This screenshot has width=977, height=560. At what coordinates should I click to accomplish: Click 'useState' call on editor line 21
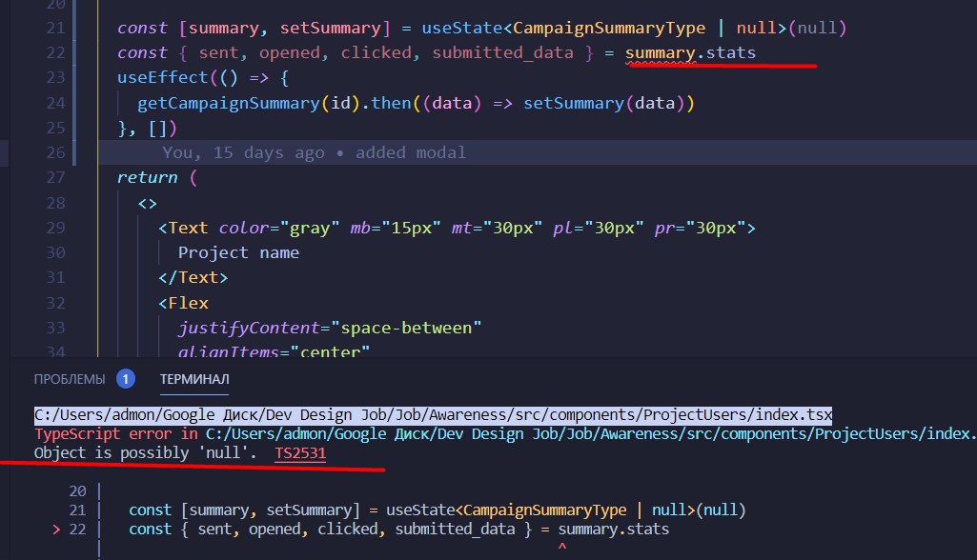pos(462,28)
